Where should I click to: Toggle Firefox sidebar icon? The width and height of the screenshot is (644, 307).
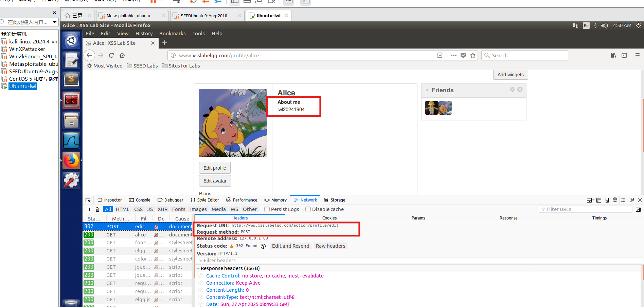(624, 55)
